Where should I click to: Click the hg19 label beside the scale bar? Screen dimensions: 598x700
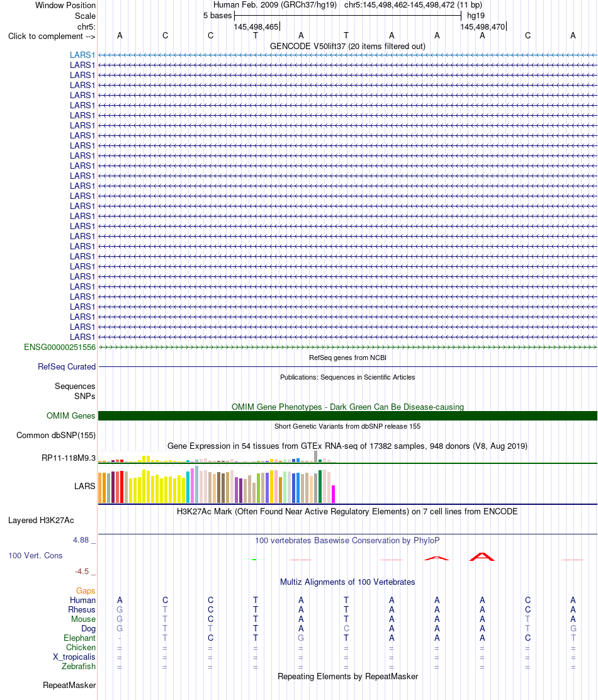476,15
